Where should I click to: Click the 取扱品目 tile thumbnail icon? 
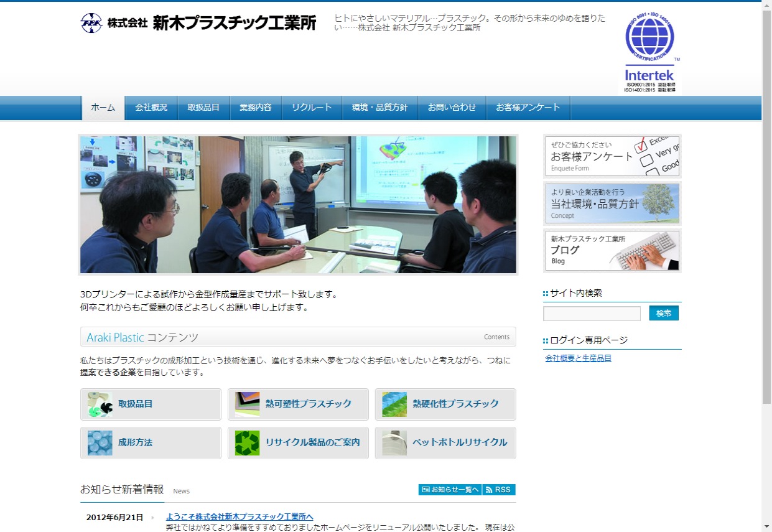pos(100,404)
